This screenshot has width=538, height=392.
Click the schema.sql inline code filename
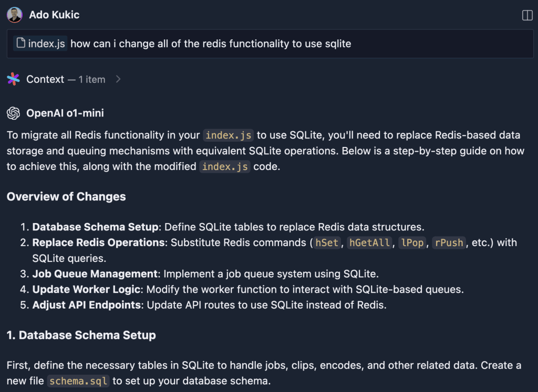tap(78, 381)
